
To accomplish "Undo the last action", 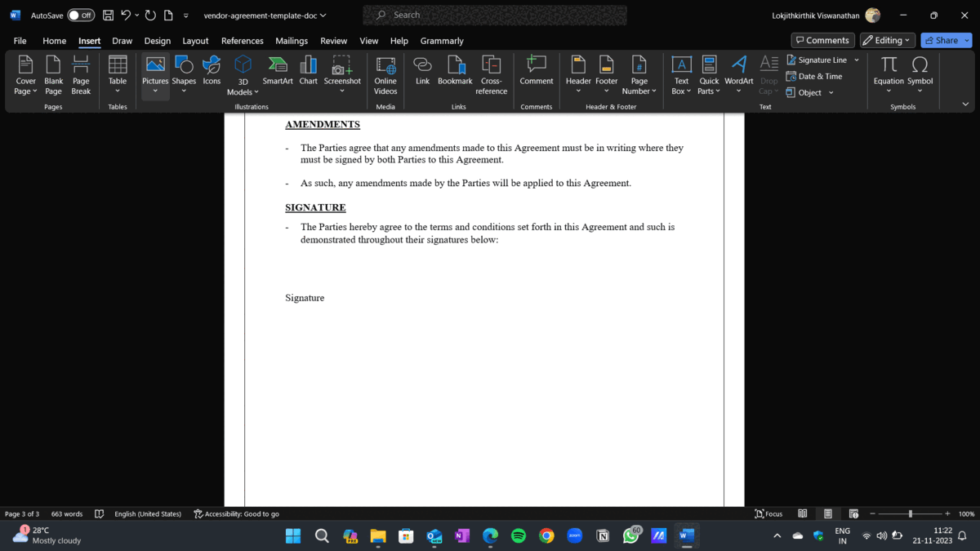I will 125,16.
